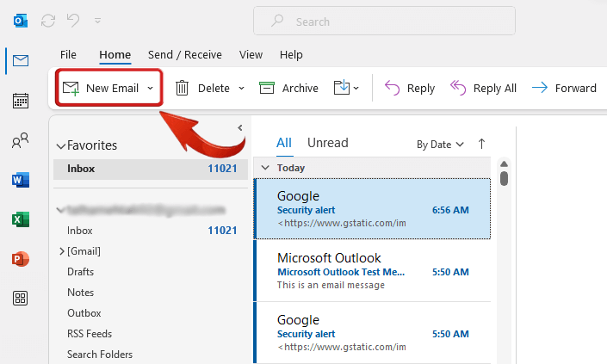
Task: Open the RSS Feeds folder
Action: pyautogui.click(x=90, y=333)
